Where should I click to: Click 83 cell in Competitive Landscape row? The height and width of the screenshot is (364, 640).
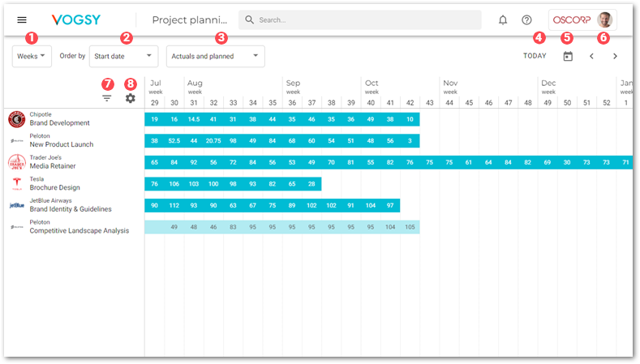coord(233,227)
